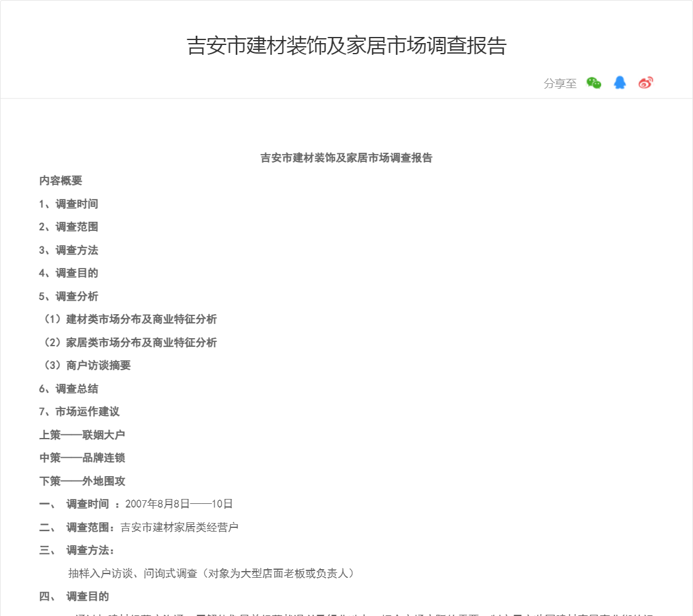Click outline item "3、调查方法"
This screenshot has height=616, width=693.
(x=68, y=250)
